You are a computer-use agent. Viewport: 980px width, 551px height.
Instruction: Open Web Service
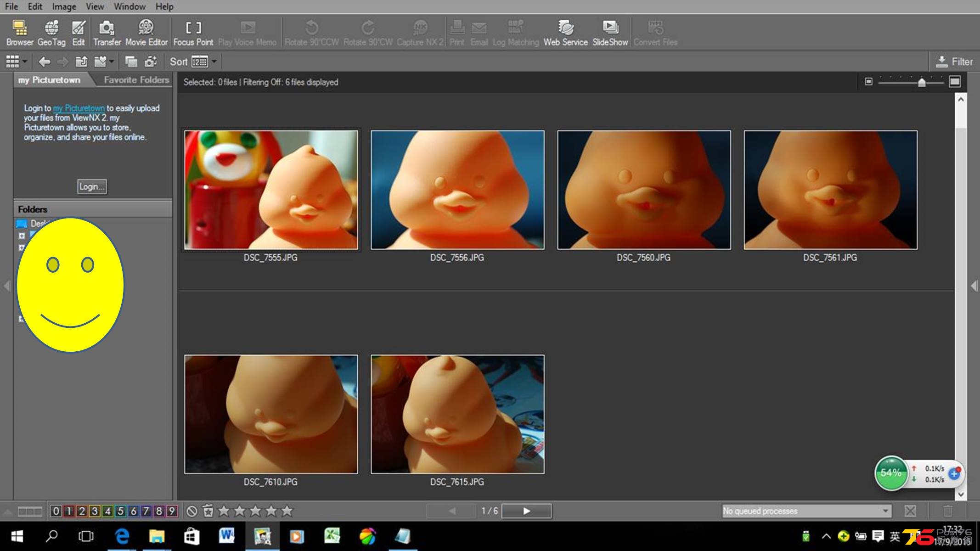pos(565,33)
